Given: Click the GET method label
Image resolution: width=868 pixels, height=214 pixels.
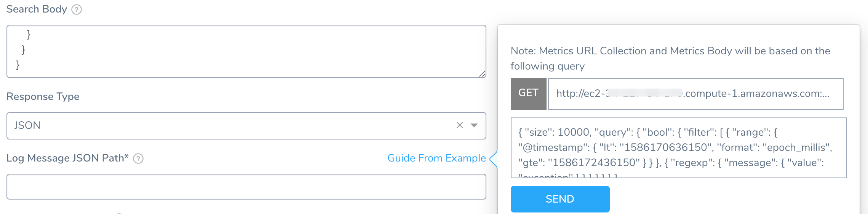Looking at the screenshot, I should pyautogui.click(x=528, y=94).
